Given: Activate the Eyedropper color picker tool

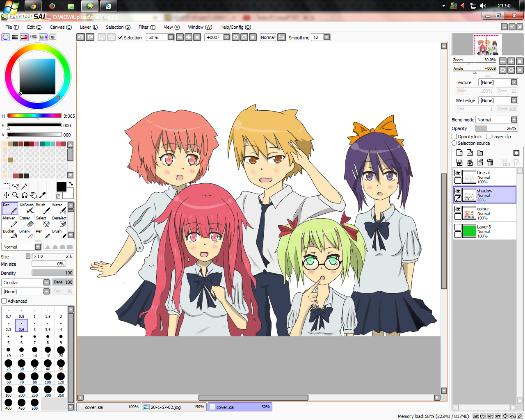Looking at the screenshot, I should [x=43, y=195].
